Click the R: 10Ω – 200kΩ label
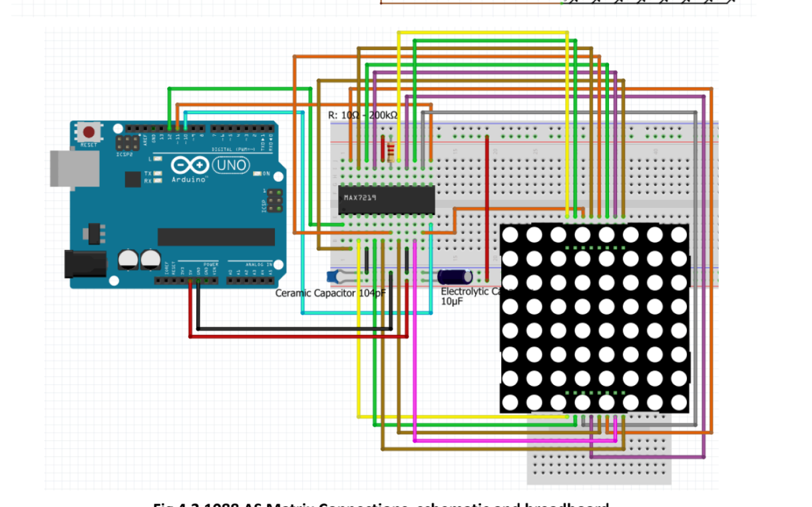Screen dimensions: 812x507 [x=363, y=115]
